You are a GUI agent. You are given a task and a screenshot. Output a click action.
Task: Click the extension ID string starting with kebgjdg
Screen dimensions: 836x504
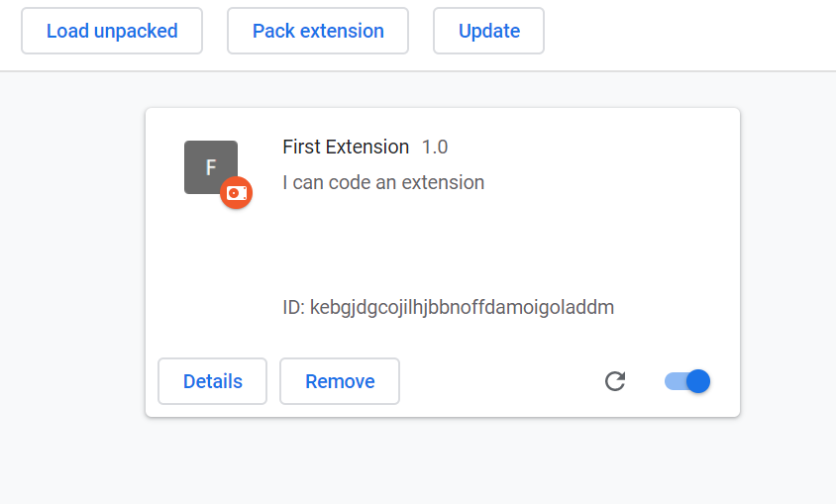tap(462, 307)
